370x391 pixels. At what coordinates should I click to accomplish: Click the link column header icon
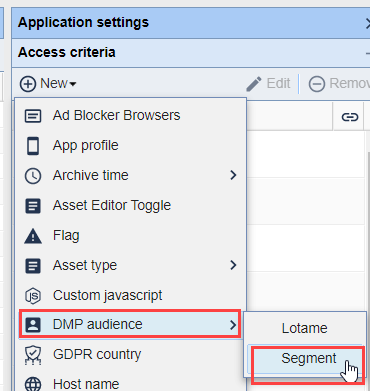pos(350,117)
